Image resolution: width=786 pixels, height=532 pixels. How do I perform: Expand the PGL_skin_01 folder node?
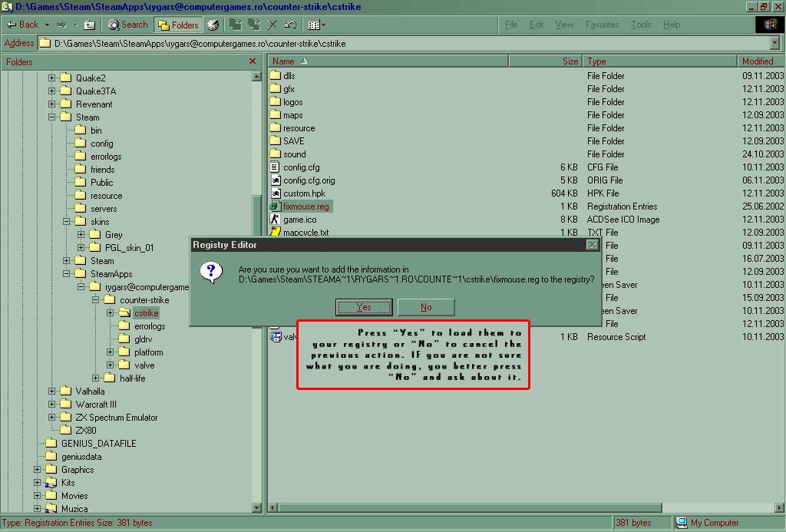click(81, 247)
